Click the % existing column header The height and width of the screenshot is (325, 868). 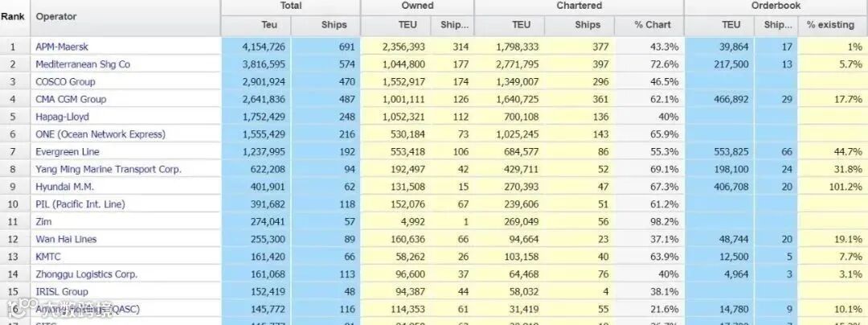pyautogui.click(x=830, y=25)
